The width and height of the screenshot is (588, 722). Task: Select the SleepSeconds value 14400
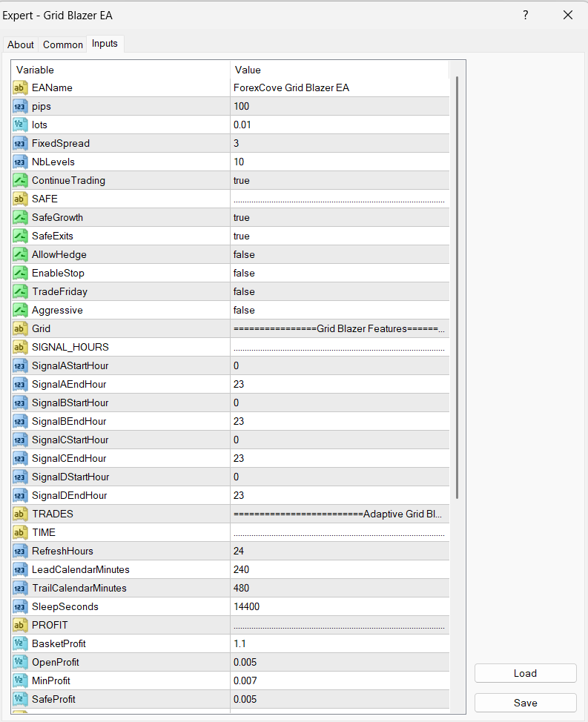click(246, 606)
